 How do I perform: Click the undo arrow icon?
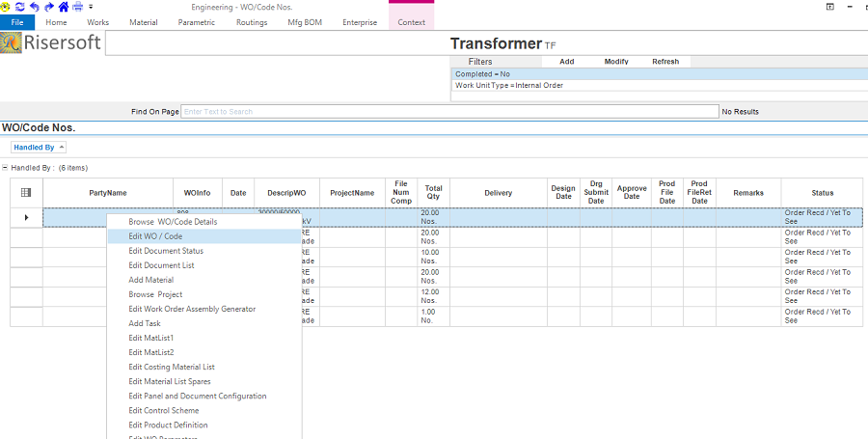tap(35, 7)
